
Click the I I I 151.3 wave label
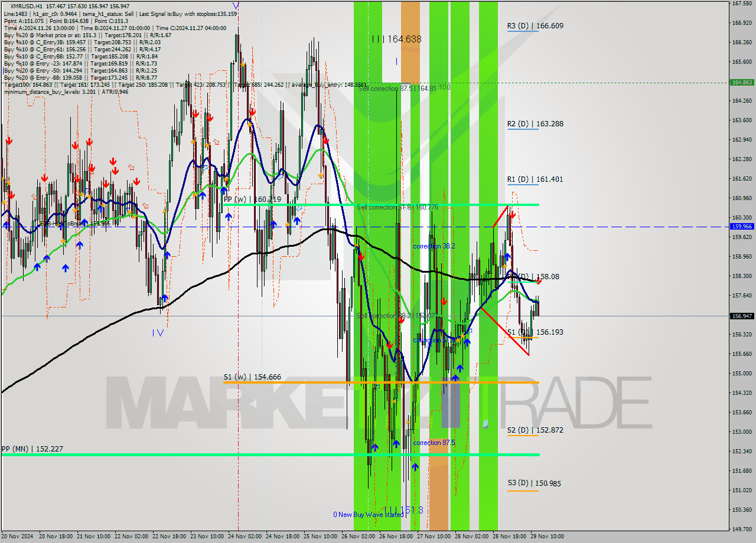[404, 510]
